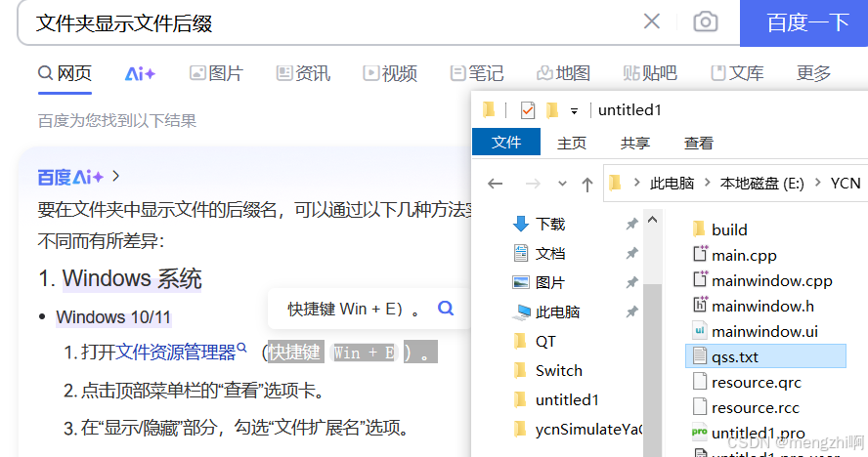Expand the 更多 search categories
Viewport: 868px width, 457px height.
point(813,73)
